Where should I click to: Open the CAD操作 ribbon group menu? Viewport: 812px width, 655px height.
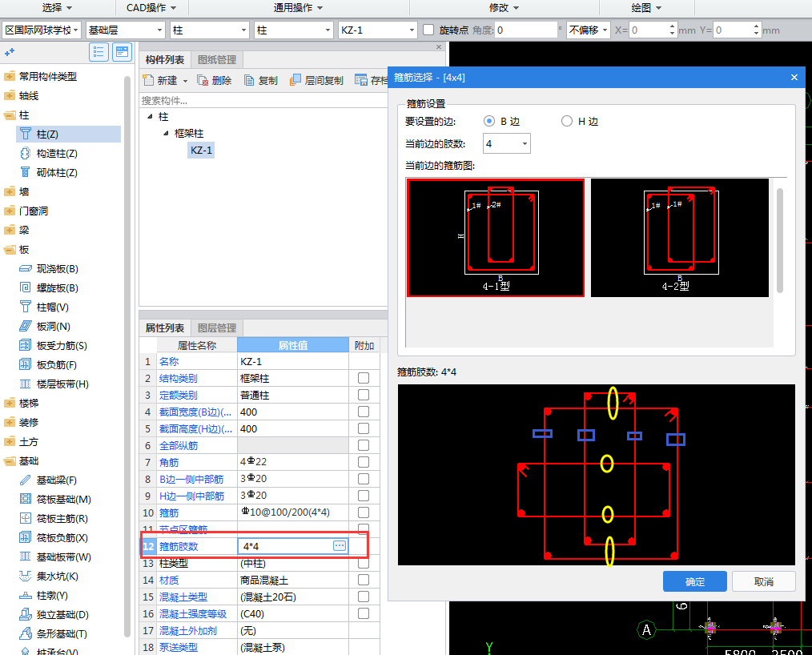click(151, 8)
